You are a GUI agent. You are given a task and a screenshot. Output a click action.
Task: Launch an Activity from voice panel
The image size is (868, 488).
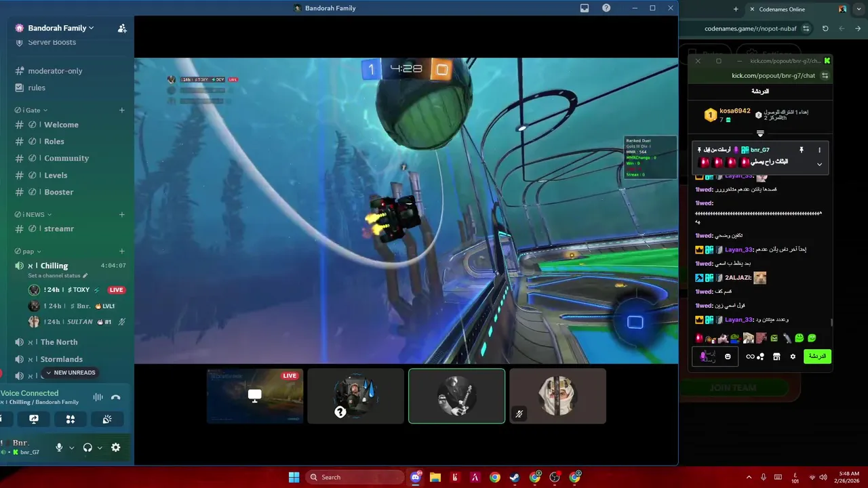tap(71, 420)
